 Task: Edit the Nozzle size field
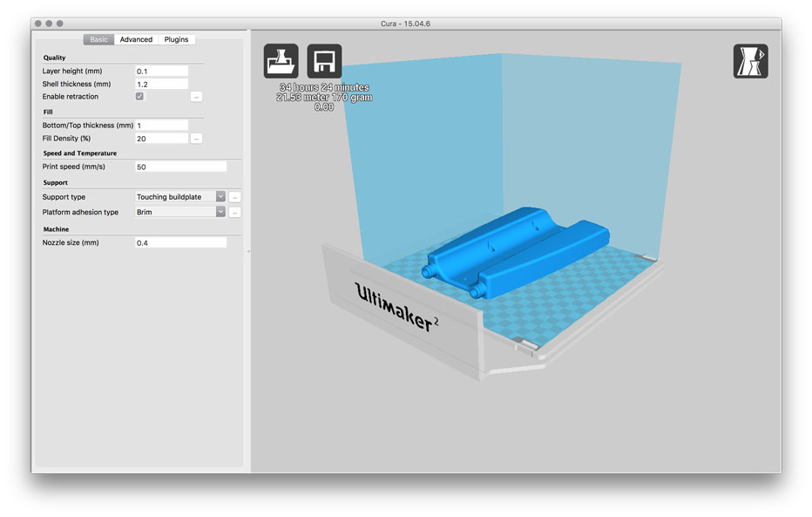(x=180, y=242)
